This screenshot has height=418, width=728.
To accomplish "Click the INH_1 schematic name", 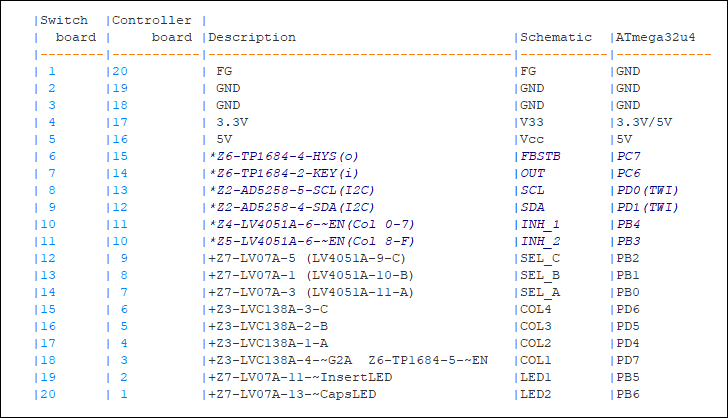I will click(540, 225).
